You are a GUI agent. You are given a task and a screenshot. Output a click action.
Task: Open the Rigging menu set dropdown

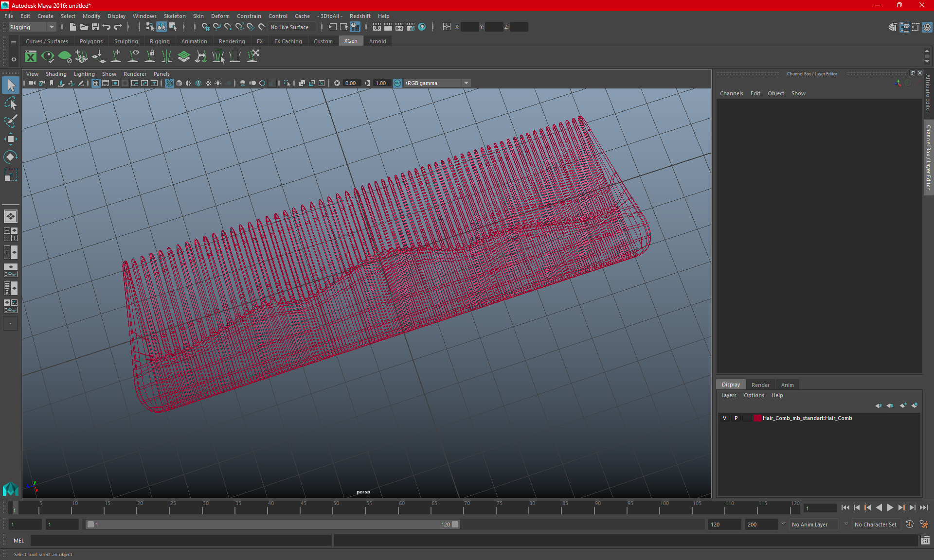32,27
